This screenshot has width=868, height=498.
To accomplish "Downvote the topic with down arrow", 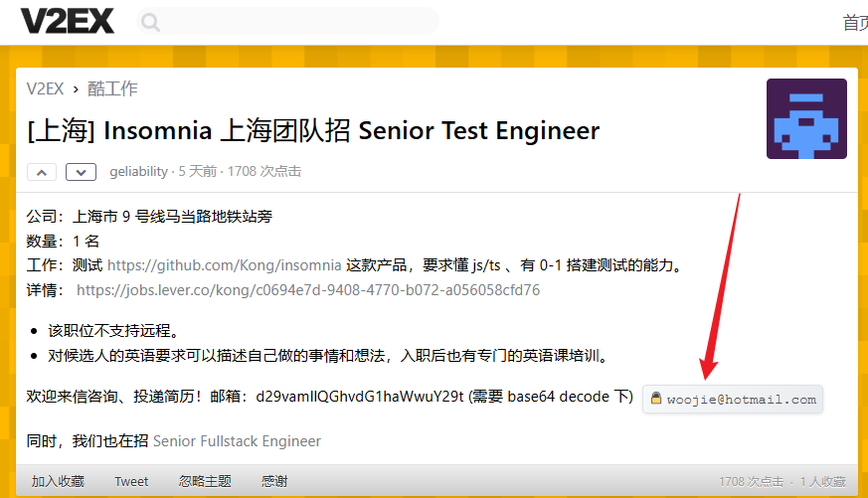I will (81, 172).
